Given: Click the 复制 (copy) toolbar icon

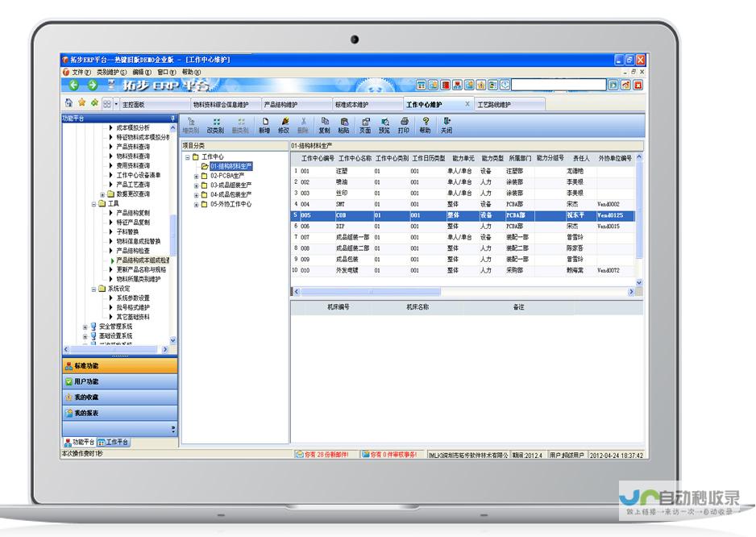Looking at the screenshot, I should 325,126.
